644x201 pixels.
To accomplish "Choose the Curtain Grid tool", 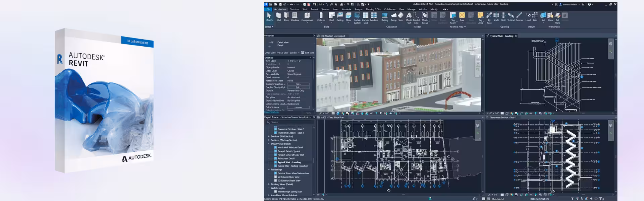I will [366, 18].
